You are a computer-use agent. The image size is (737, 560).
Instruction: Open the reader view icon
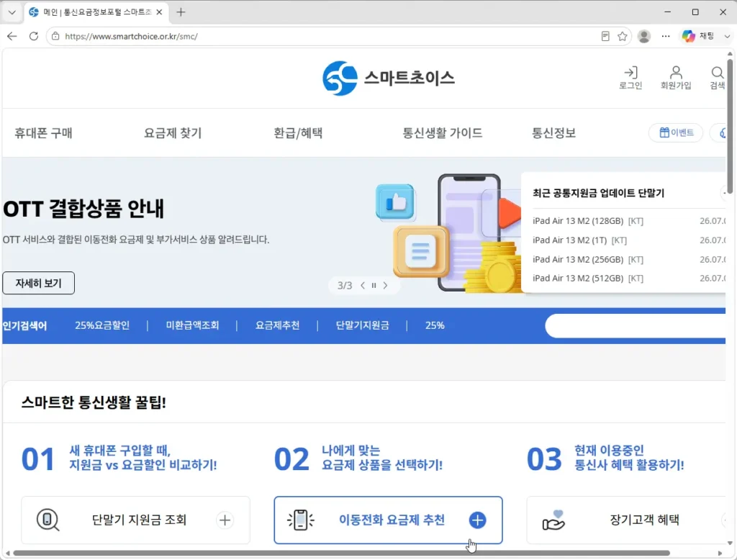click(605, 36)
